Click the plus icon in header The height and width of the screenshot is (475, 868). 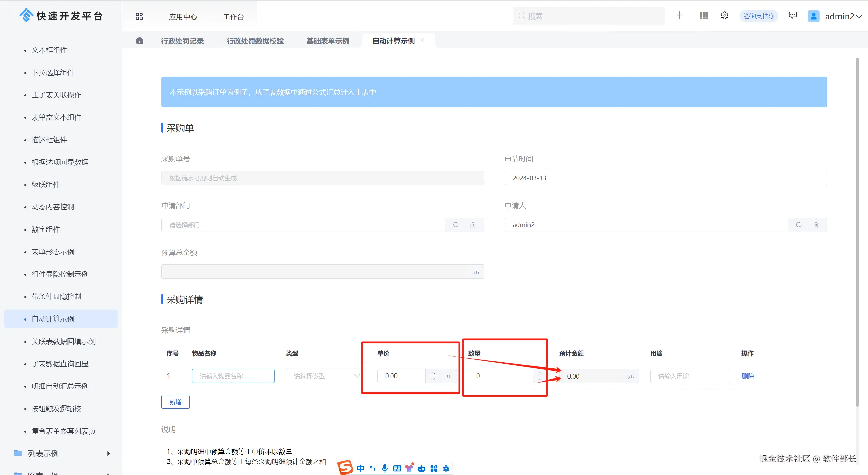[x=679, y=15]
